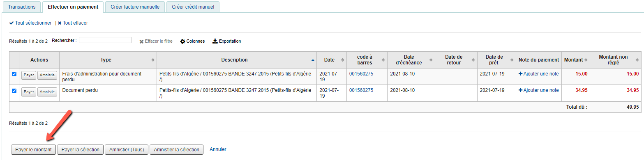Click the Effacer le filtre X icon

tap(141, 41)
